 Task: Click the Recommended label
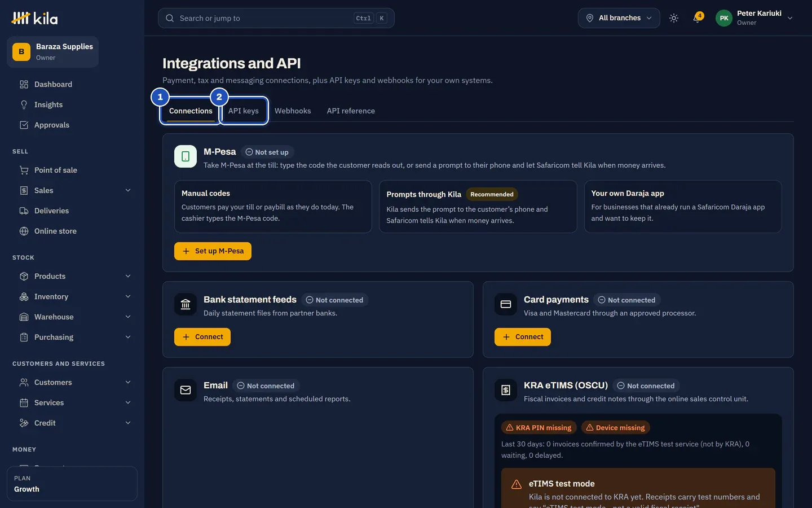coord(492,194)
